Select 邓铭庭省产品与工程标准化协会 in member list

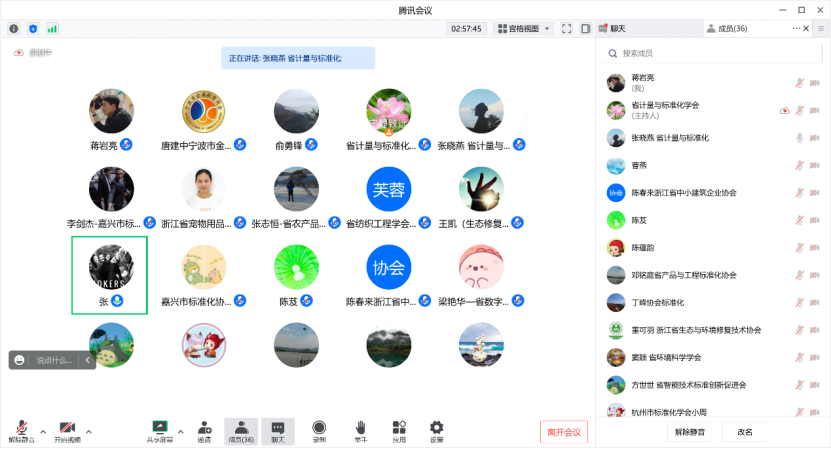pos(712,275)
